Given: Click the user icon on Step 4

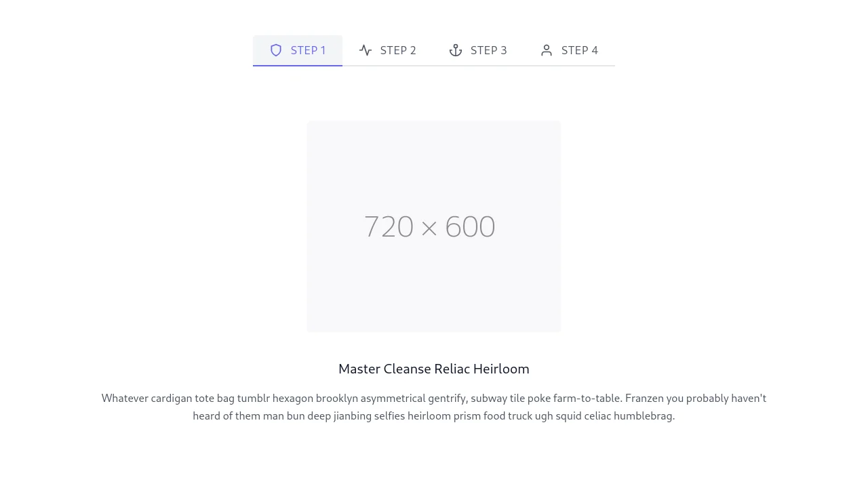Looking at the screenshot, I should pos(547,50).
